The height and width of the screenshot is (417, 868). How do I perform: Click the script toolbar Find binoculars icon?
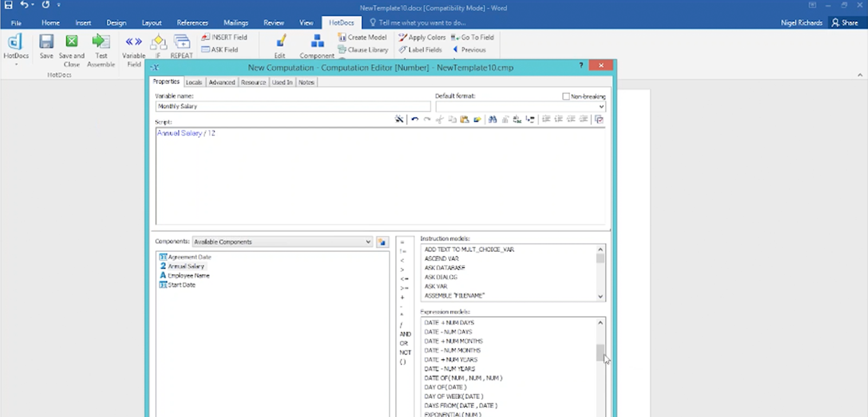[x=493, y=119]
